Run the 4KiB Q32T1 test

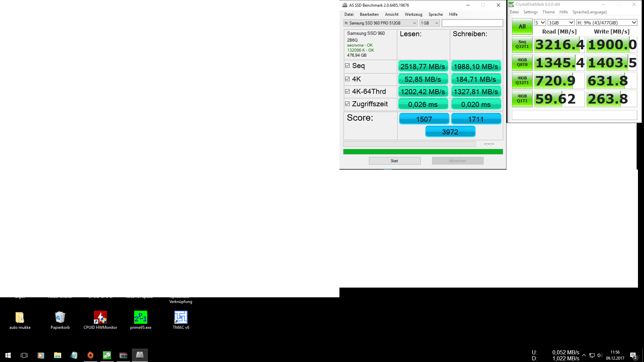522,80
